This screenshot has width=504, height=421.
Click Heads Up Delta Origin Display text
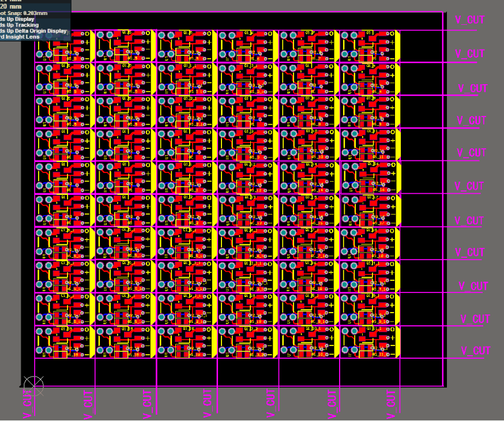(33, 31)
